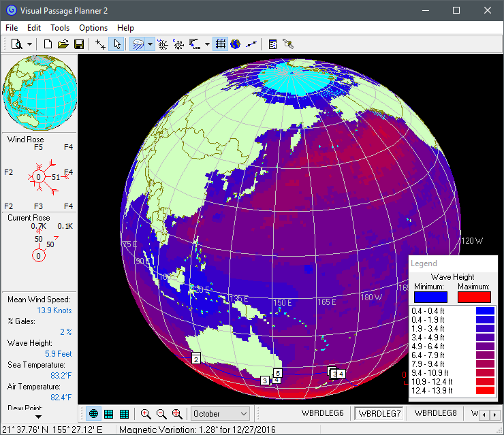
Task: Click the print preview toolbar icon
Action: (x=16, y=44)
